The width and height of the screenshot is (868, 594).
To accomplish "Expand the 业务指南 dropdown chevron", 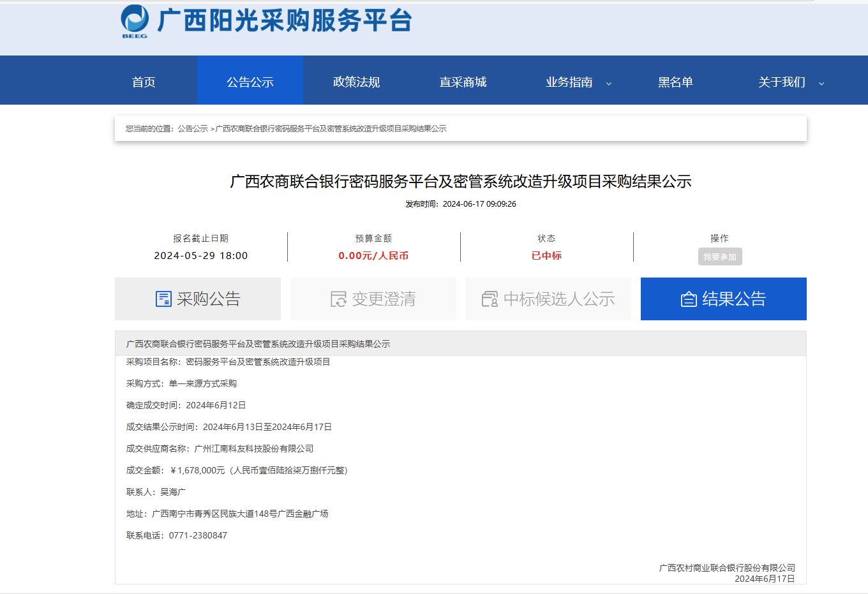I will click(x=608, y=84).
